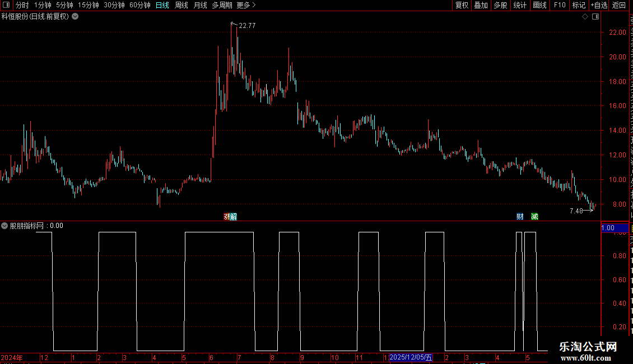633x364 pixels.
Task: Click the 叠加 overlay button
Action: [x=481, y=5]
